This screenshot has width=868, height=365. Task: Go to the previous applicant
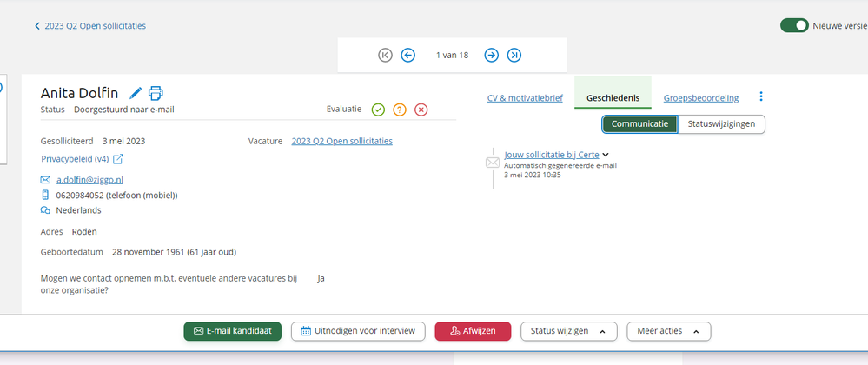(408, 55)
